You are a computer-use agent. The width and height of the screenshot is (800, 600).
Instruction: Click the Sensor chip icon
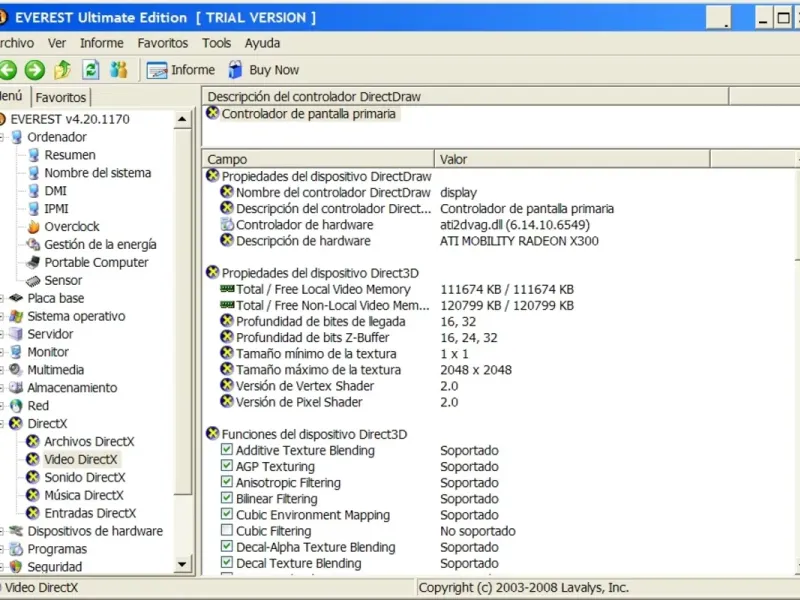34,281
